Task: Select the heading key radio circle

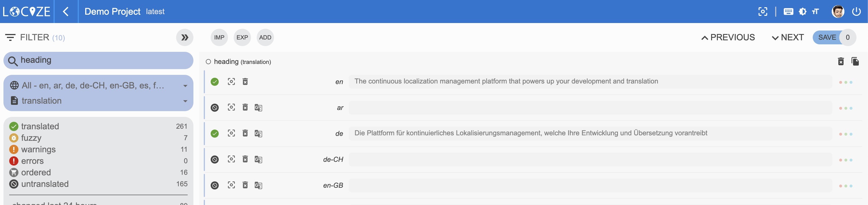Action: 209,62
